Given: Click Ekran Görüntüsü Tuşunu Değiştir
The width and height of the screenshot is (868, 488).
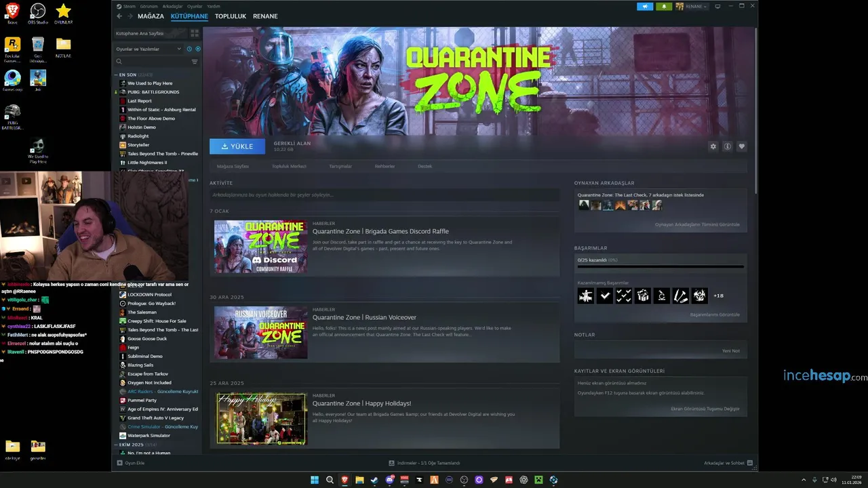Looking at the screenshot, I should coord(705,409).
